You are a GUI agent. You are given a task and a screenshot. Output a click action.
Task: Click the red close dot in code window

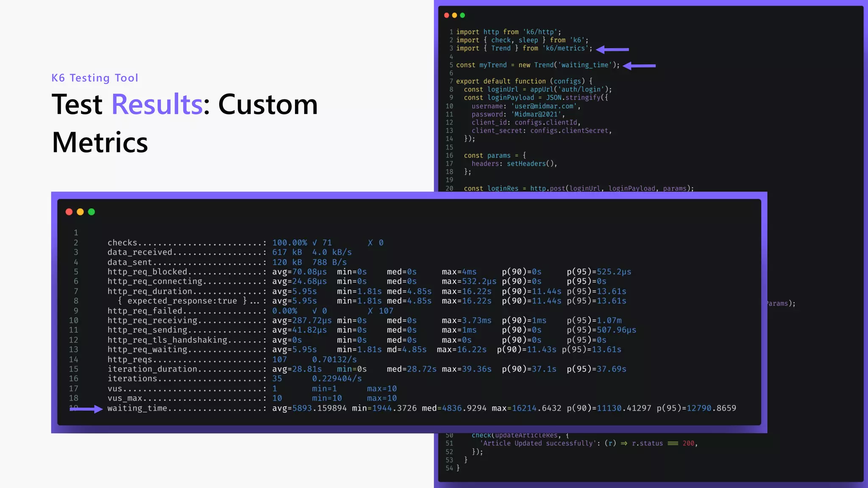click(x=446, y=15)
